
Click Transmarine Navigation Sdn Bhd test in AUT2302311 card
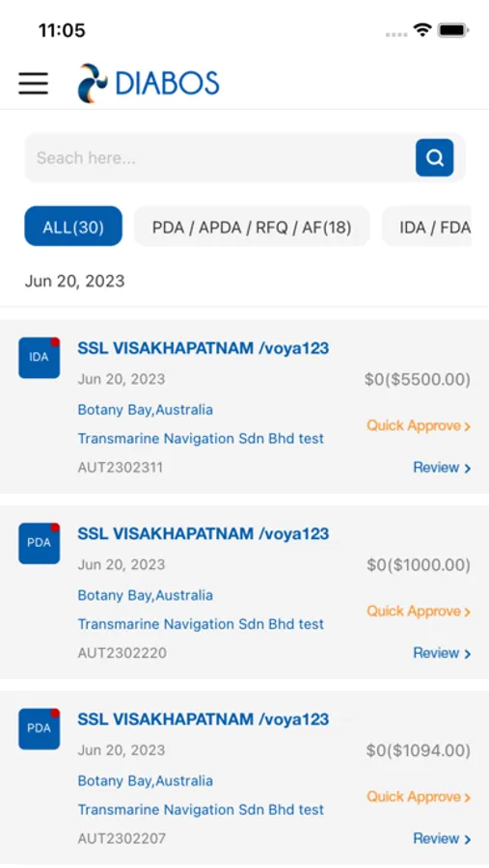(201, 439)
